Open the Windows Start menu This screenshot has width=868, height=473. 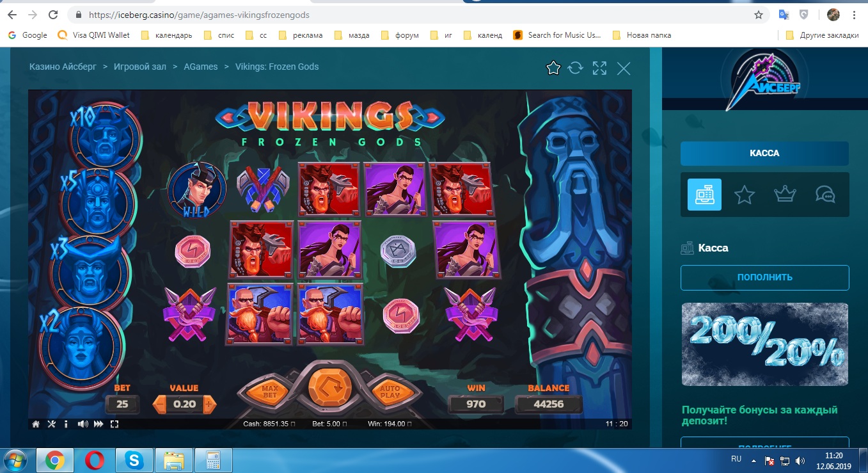pos(15,460)
